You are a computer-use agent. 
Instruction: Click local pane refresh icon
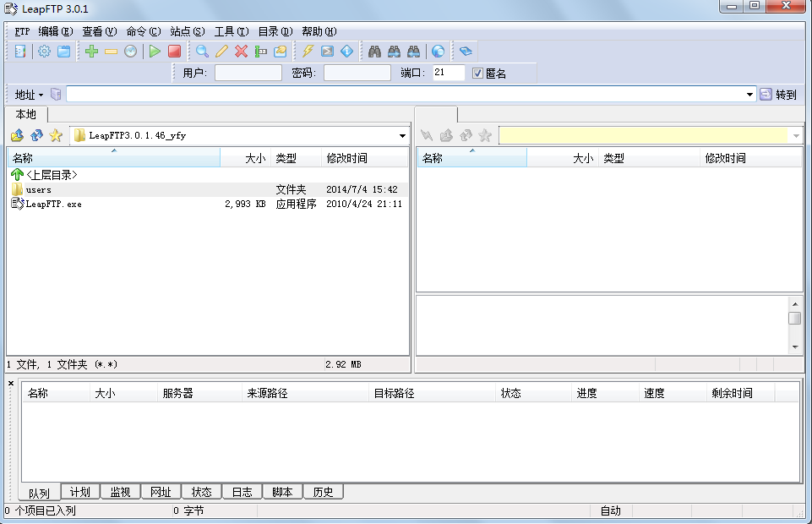coord(37,136)
